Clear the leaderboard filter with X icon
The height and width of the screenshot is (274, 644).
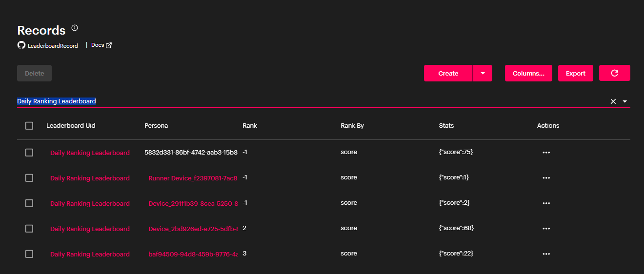coord(613,101)
